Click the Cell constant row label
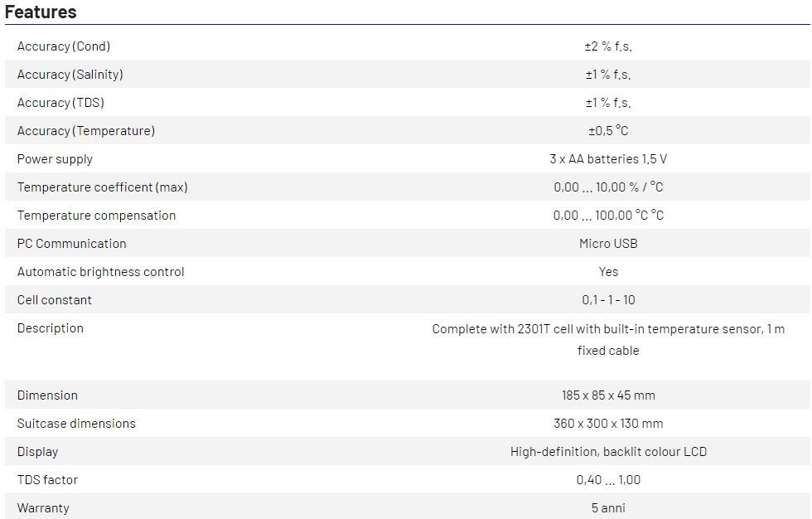The width and height of the screenshot is (812, 519). coord(55,300)
